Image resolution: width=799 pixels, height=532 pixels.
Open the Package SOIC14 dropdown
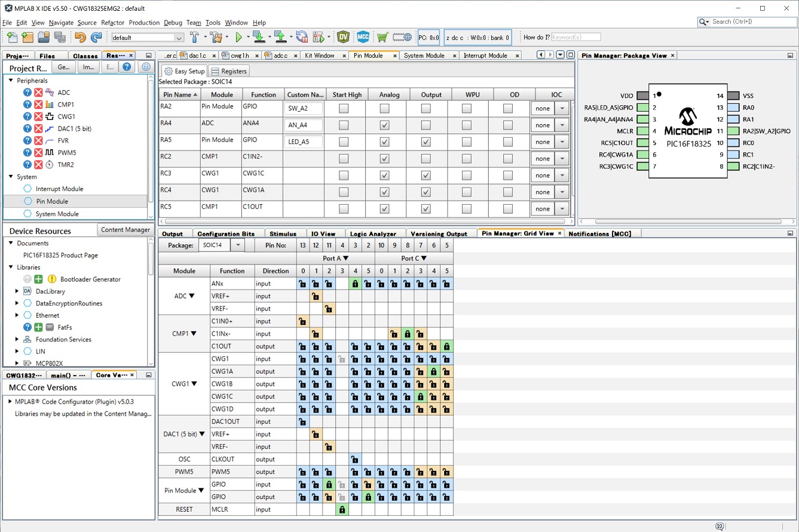pyautogui.click(x=237, y=245)
